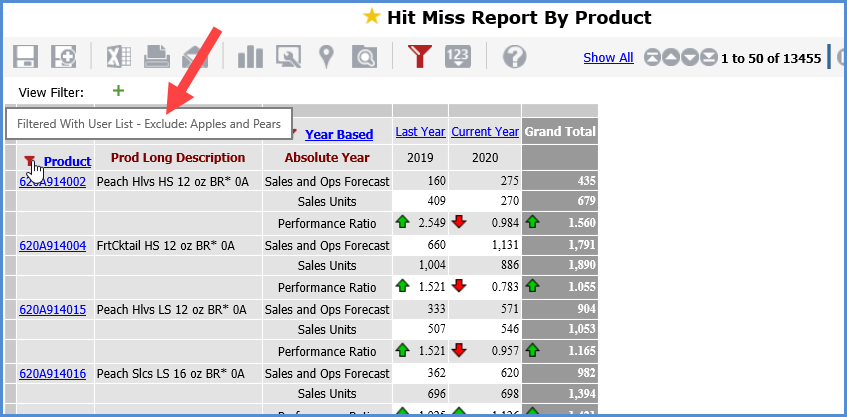The image size is (847, 417).
Task: Select the Year Based header link
Action: click(338, 134)
